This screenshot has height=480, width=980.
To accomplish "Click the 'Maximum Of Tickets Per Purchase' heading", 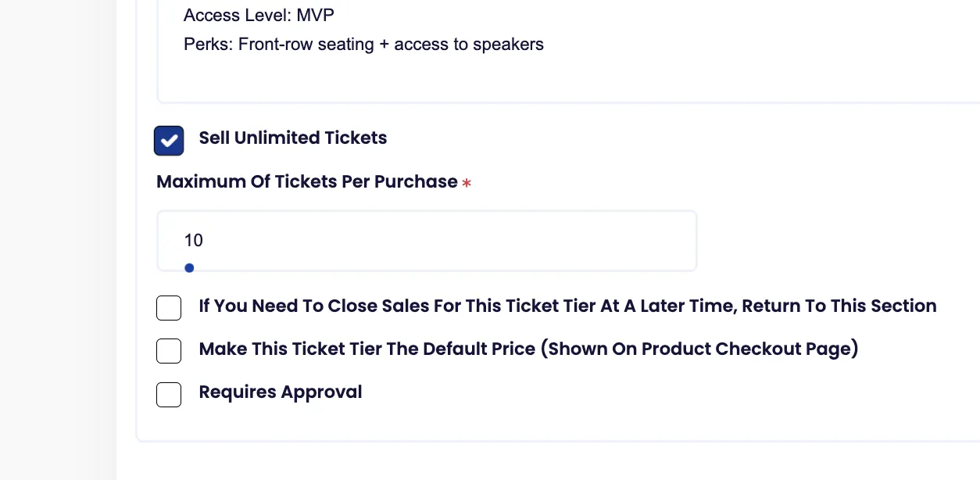I will point(306,182).
